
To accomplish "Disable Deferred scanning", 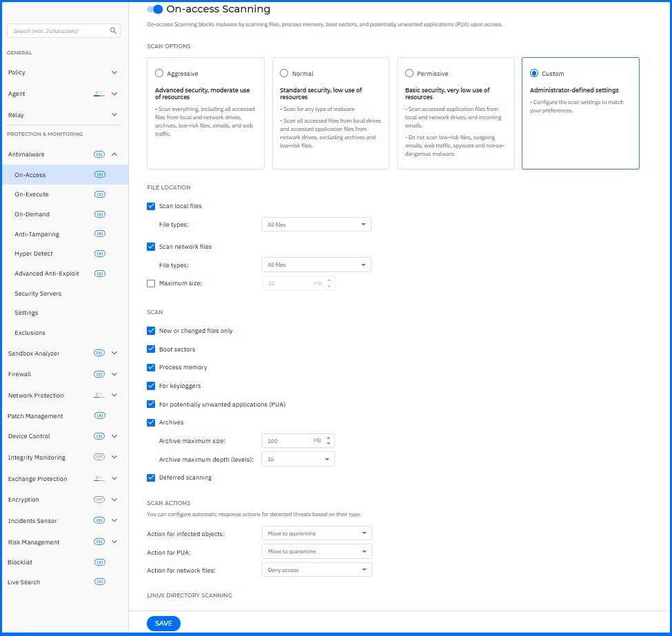I will click(x=151, y=477).
